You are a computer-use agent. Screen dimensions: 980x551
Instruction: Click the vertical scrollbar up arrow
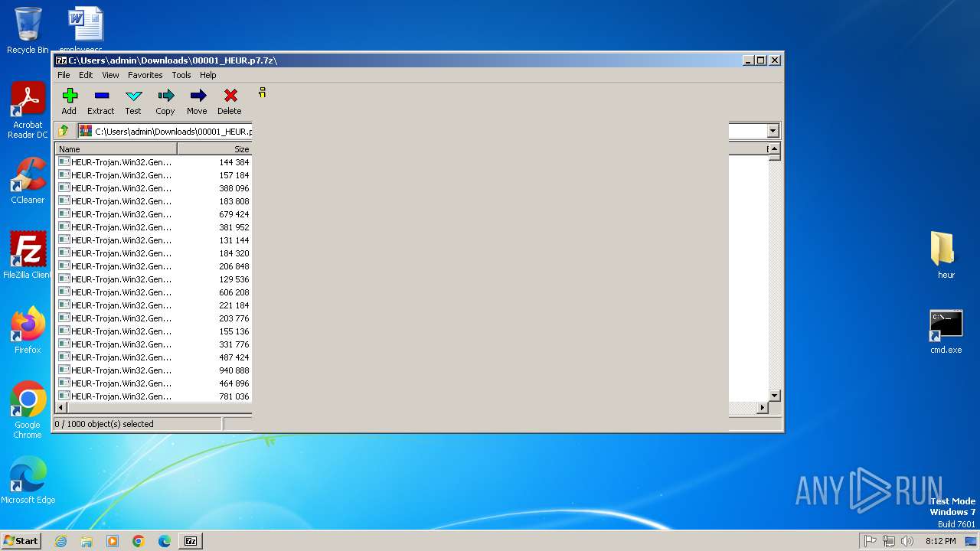774,149
